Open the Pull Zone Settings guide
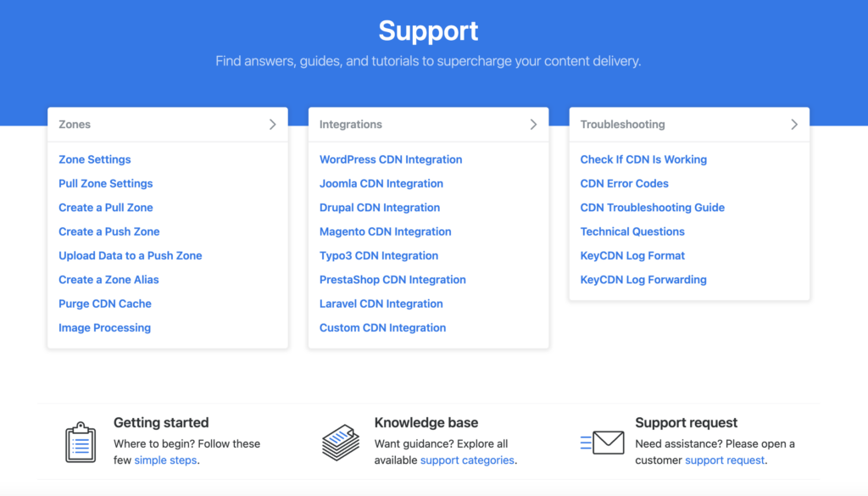The image size is (868, 496). (x=105, y=183)
